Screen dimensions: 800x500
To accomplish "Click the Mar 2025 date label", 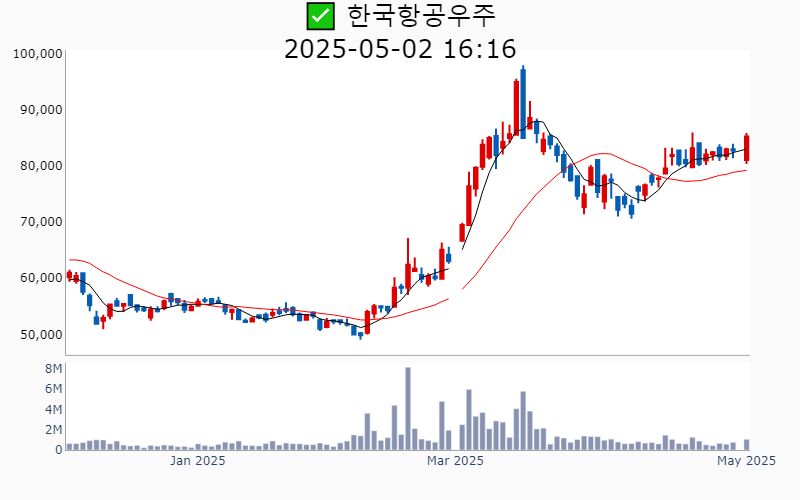I will [455, 461].
